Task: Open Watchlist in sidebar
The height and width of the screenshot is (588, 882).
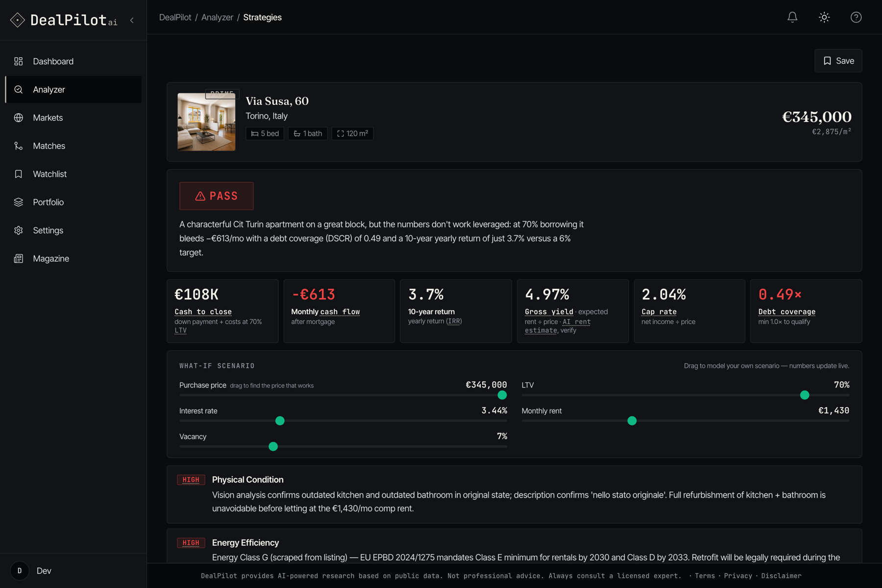Action: [73, 174]
